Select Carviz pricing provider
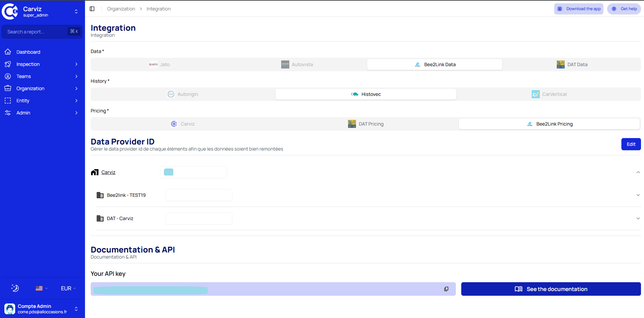Image resolution: width=644 pixels, height=318 pixels. point(183,124)
